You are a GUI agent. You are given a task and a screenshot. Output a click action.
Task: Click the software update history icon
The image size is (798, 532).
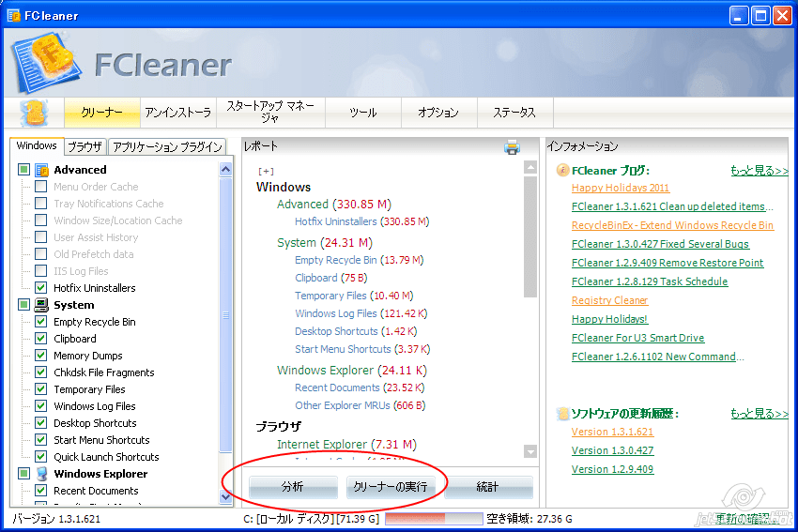click(562, 413)
